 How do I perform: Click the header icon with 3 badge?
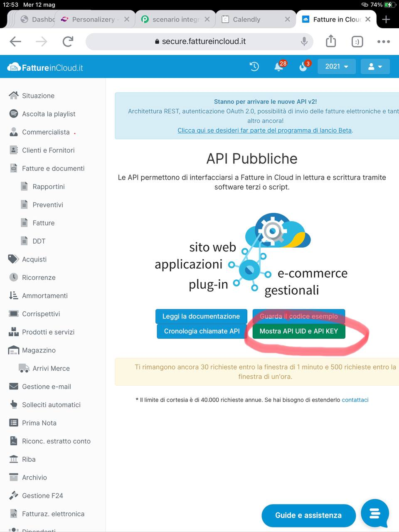304,66
